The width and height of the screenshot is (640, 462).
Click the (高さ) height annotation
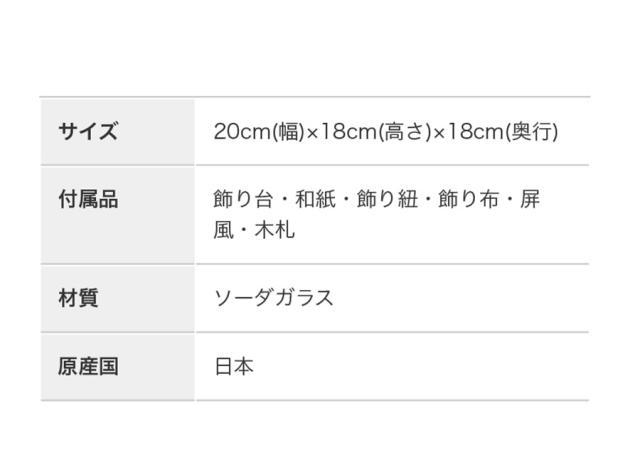(x=403, y=131)
